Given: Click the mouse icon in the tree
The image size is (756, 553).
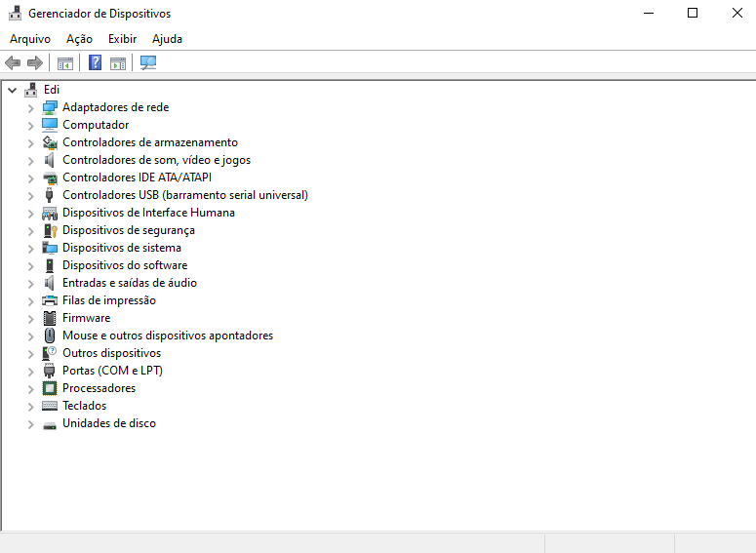Looking at the screenshot, I should 50,336.
